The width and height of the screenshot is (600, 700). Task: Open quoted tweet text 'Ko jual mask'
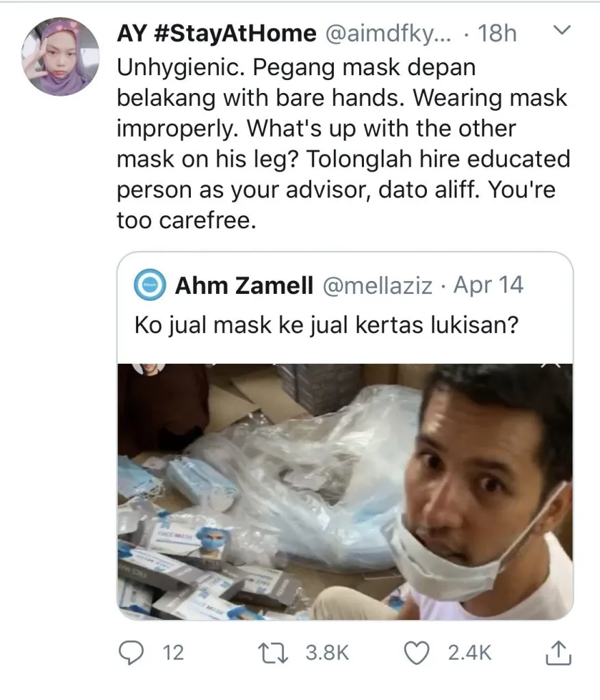326,325
